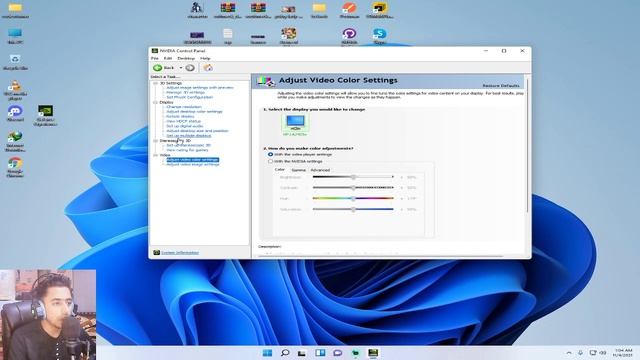The width and height of the screenshot is (640, 360).
Task: Go to the NVIDIA Control Panel home icon
Action: 208,68
